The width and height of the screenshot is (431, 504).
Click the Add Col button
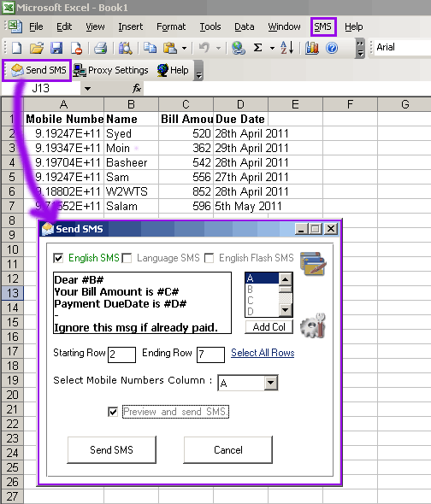tap(269, 327)
